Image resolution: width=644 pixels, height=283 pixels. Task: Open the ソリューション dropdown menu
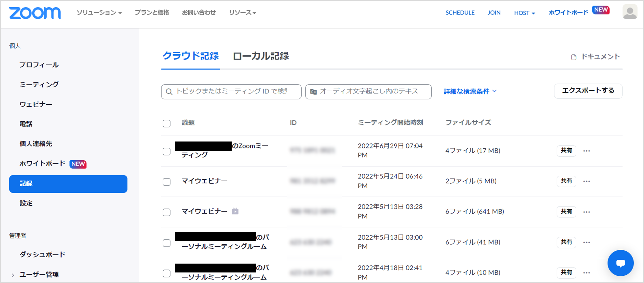[99, 13]
